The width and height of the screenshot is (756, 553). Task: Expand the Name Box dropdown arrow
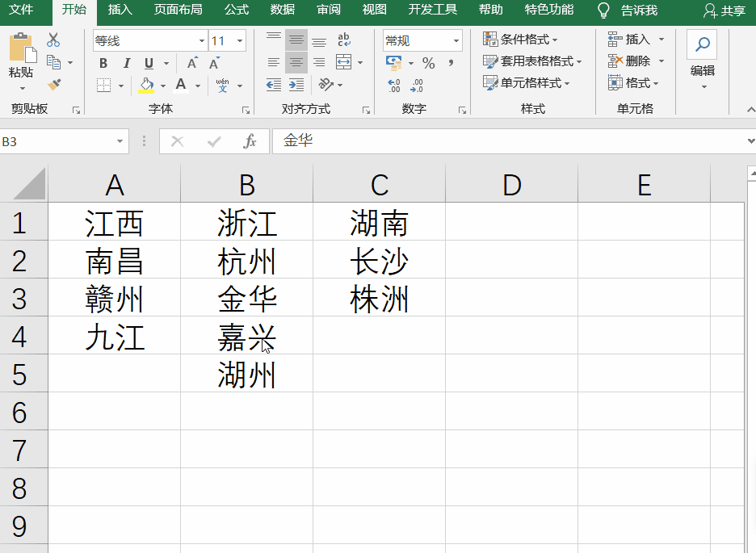click(x=120, y=141)
